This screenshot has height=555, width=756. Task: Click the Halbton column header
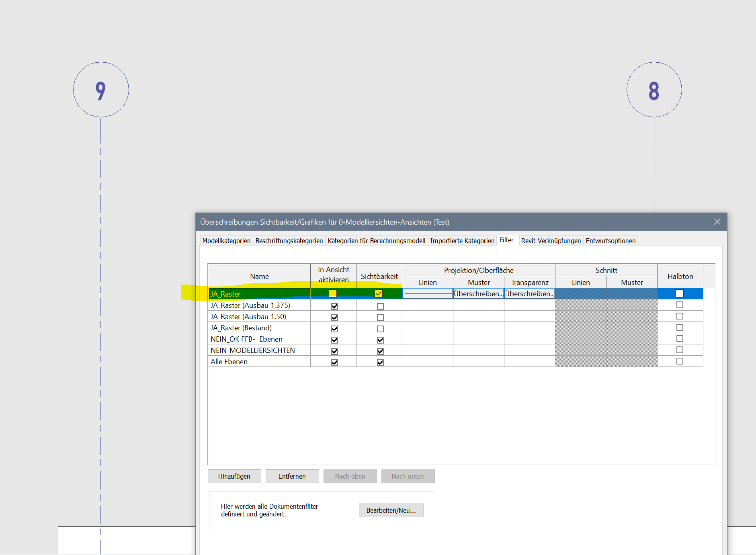coord(680,276)
